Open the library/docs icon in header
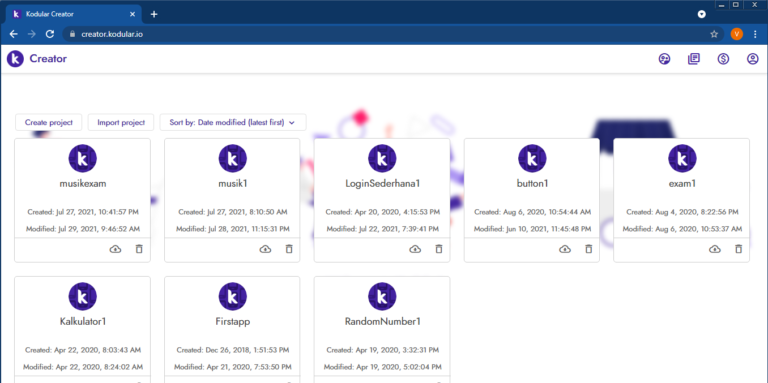 coord(694,59)
